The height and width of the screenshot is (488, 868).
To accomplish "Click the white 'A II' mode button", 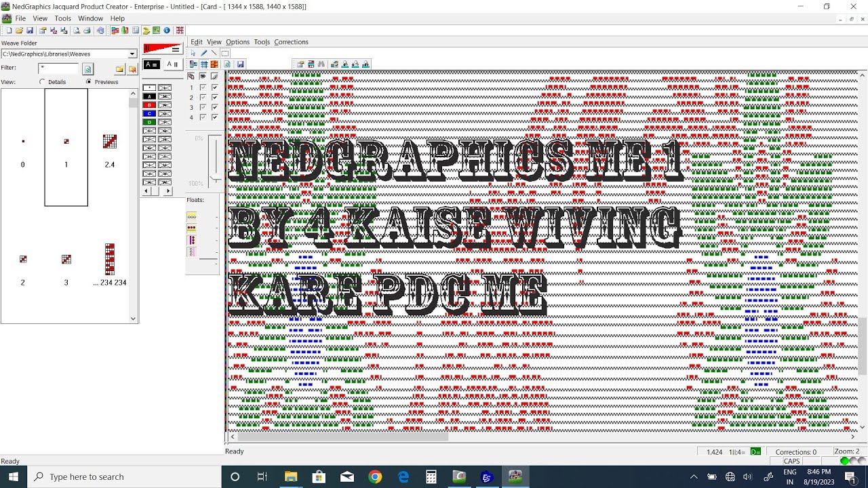I will tap(174, 64).
